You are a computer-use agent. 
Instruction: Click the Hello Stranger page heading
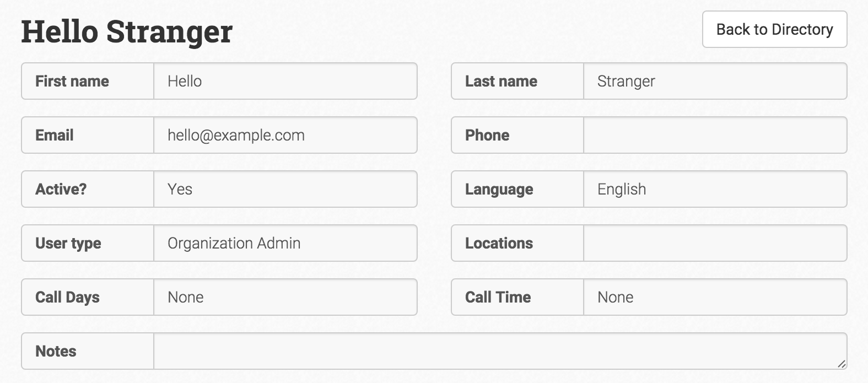127,31
